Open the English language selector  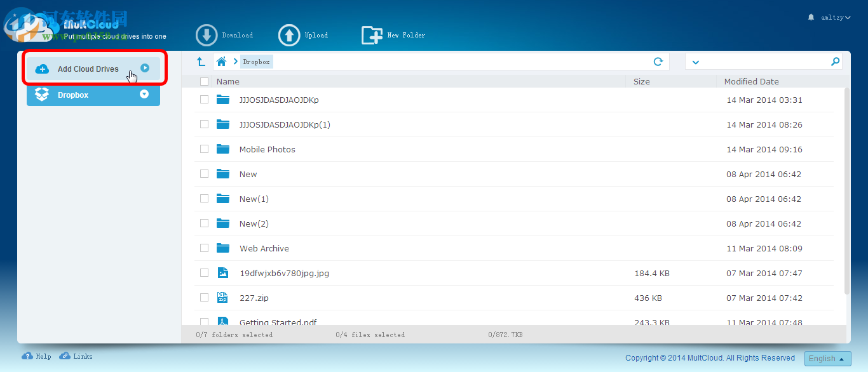(827, 358)
